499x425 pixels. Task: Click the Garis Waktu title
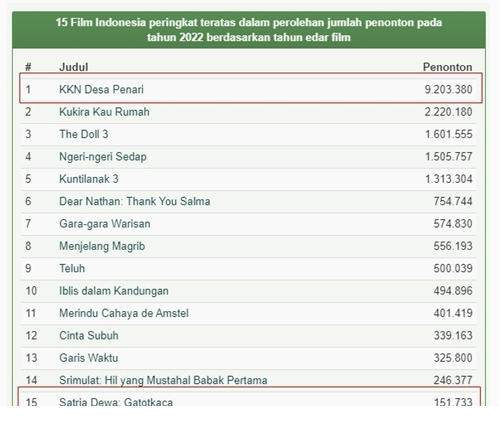coord(88,358)
